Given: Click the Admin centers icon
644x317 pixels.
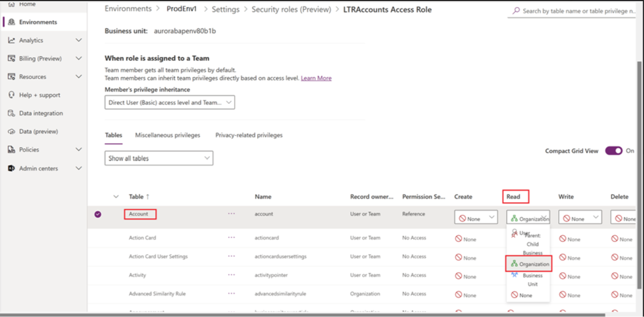Looking at the screenshot, I should click(x=11, y=168).
